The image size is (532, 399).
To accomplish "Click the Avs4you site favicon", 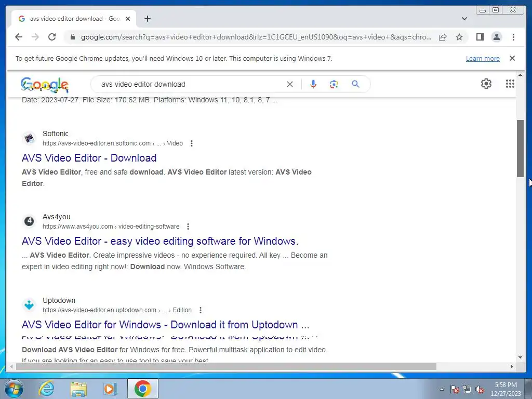I will 29,221.
